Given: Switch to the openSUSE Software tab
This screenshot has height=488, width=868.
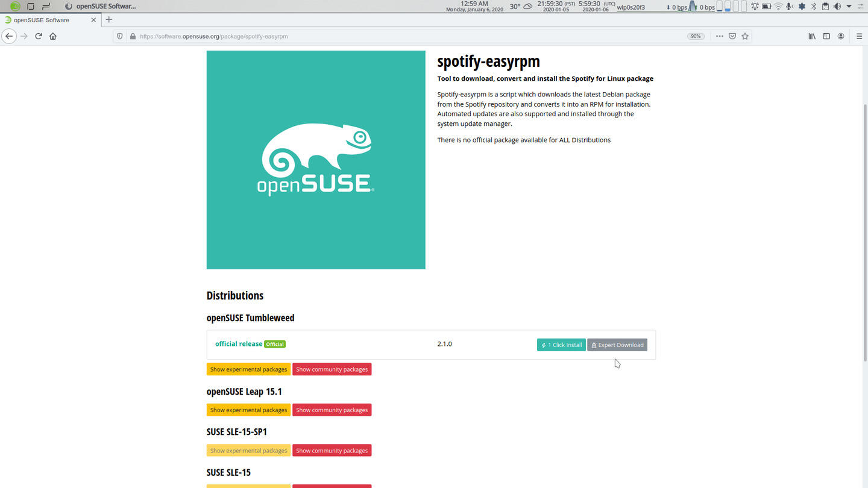Looking at the screenshot, I should pyautogui.click(x=51, y=20).
